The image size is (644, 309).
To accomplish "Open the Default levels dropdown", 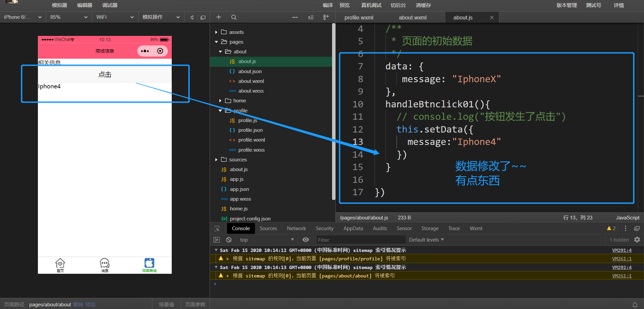I will click(x=426, y=240).
